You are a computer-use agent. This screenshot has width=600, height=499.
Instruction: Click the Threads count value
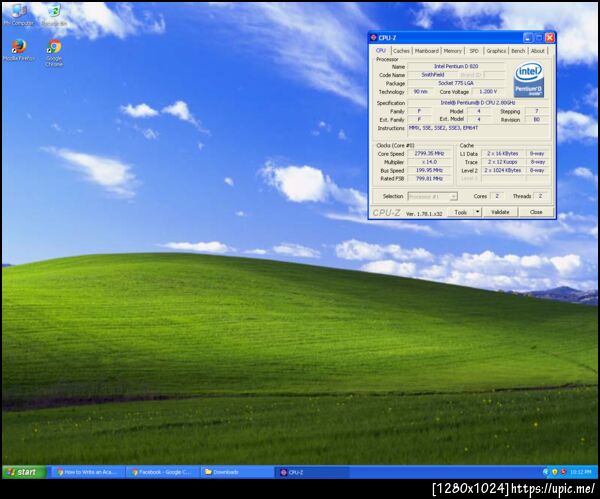(540, 196)
